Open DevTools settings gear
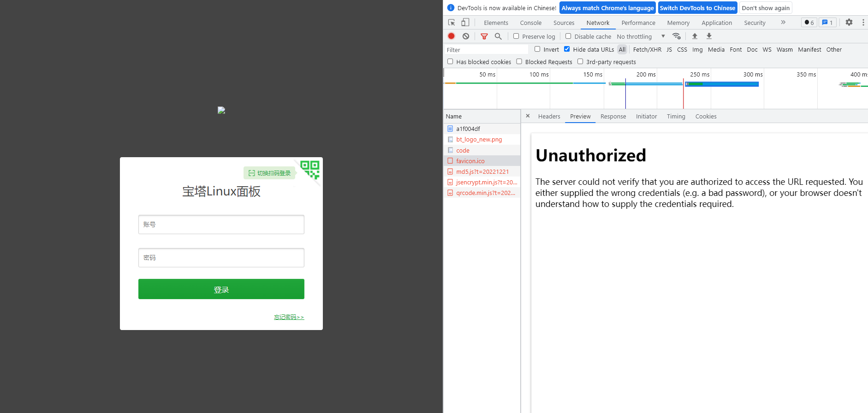 (849, 22)
